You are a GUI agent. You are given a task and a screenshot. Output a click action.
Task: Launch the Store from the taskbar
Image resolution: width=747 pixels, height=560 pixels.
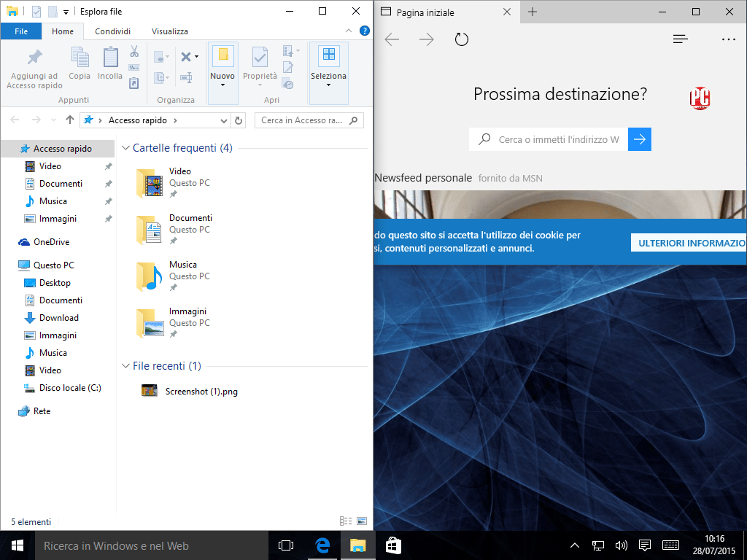pyautogui.click(x=392, y=545)
